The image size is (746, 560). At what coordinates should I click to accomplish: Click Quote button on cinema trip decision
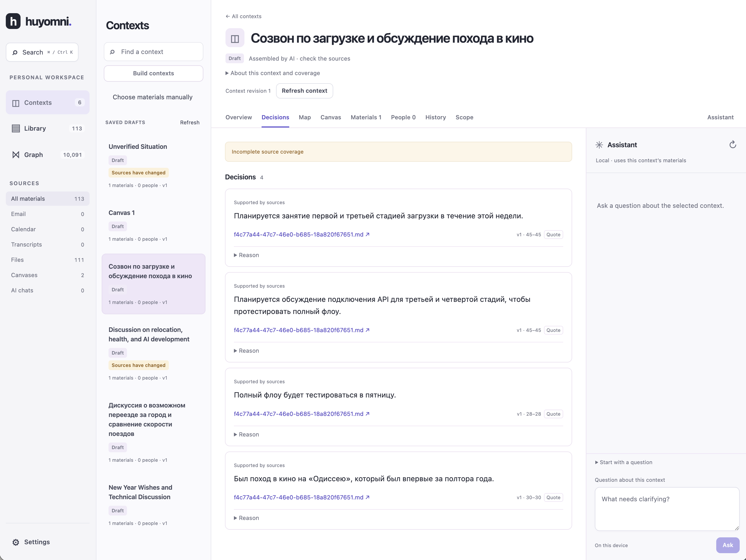click(553, 498)
